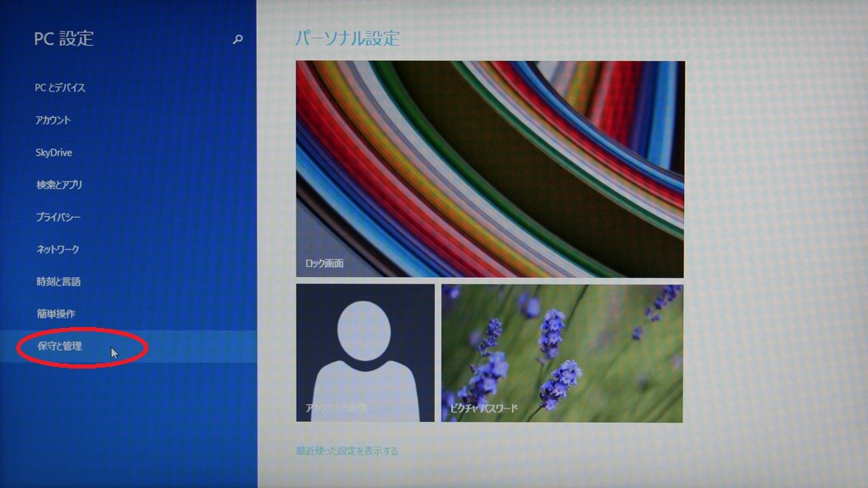Click 最近使った設定を表示する link
Screen dimensions: 868x488
point(347,451)
